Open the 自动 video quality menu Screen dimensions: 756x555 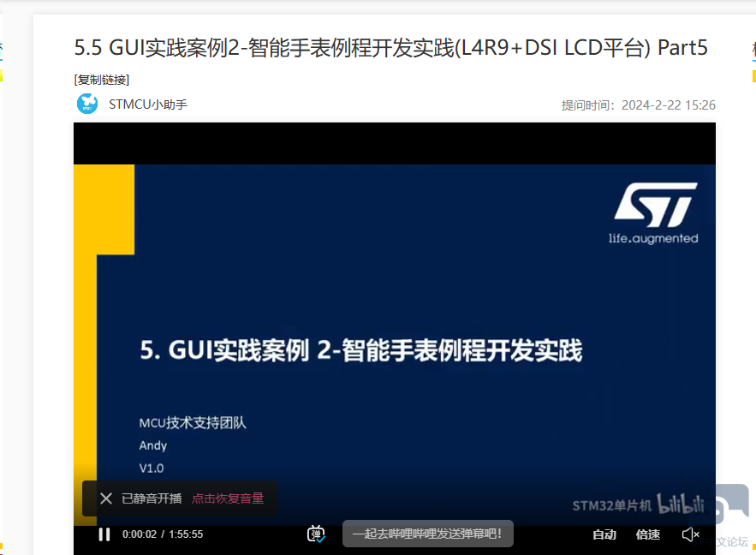[x=604, y=534]
